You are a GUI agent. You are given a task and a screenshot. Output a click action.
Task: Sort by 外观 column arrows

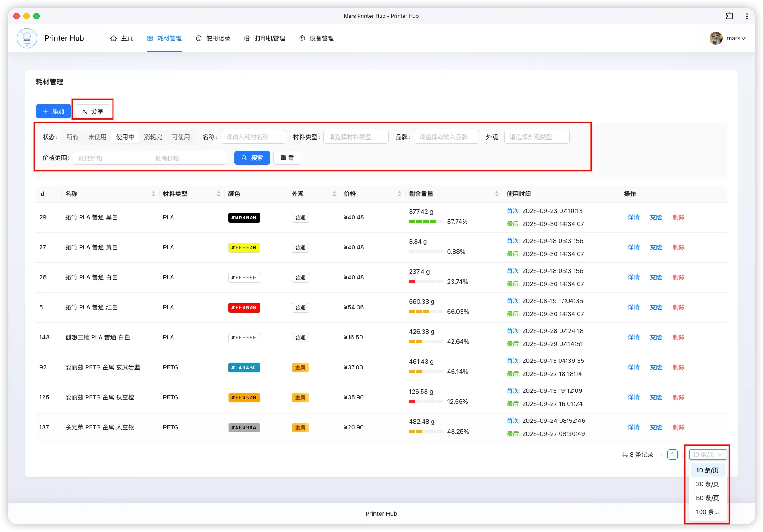click(334, 194)
